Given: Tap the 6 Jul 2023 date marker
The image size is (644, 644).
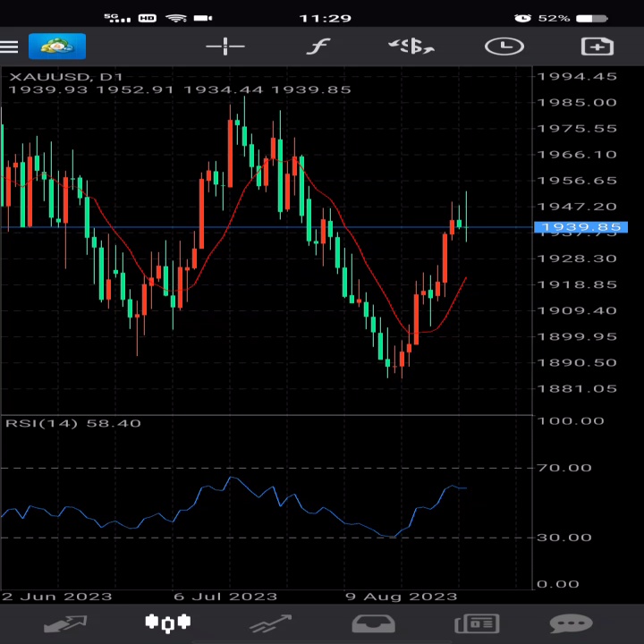Looking at the screenshot, I should [x=225, y=597].
